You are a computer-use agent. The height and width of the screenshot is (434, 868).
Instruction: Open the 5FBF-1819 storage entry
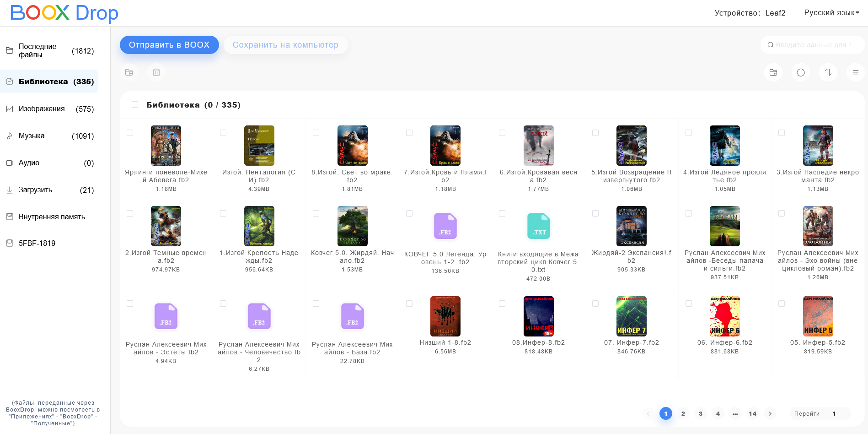pos(49,243)
